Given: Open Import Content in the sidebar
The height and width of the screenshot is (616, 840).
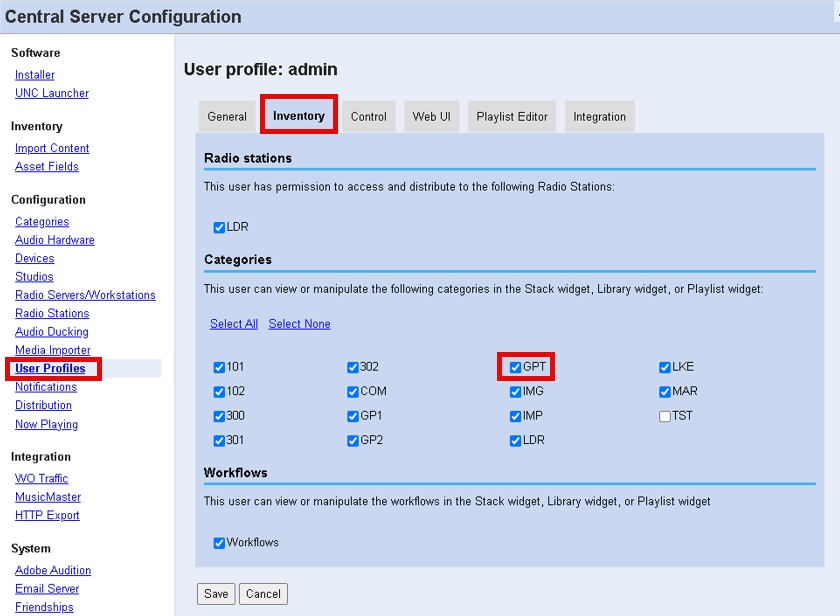Looking at the screenshot, I should 52,149.
